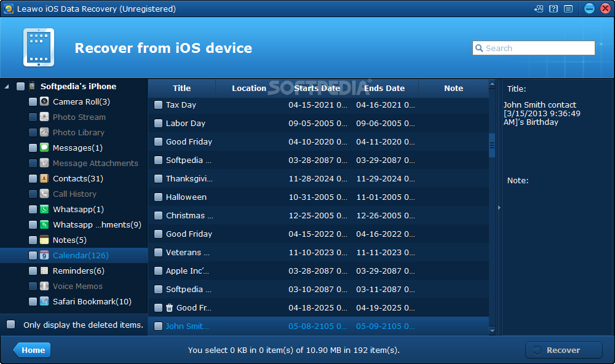The height and width of the screenshot is (364, 615).
Task: Click the Contacts icon
Action: coord(44,178)
